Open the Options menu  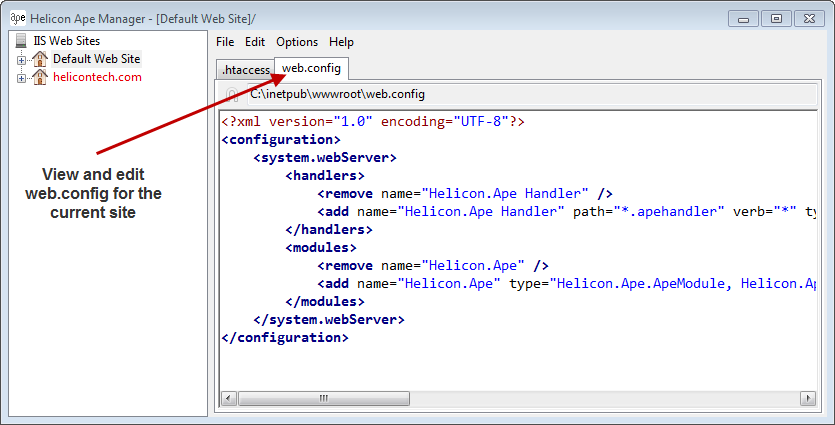pyautogui.click(x=297, y=42)
